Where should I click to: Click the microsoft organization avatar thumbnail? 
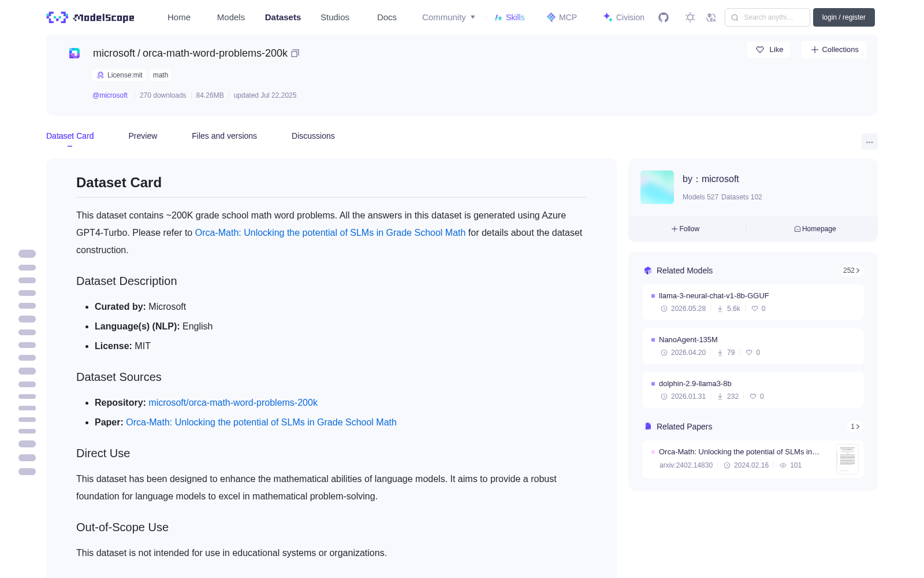[657, 187]
